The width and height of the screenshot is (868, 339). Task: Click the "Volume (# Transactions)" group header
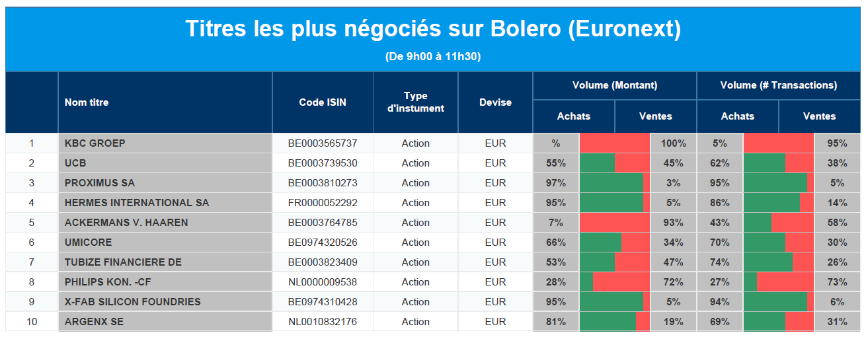point(779,85)
